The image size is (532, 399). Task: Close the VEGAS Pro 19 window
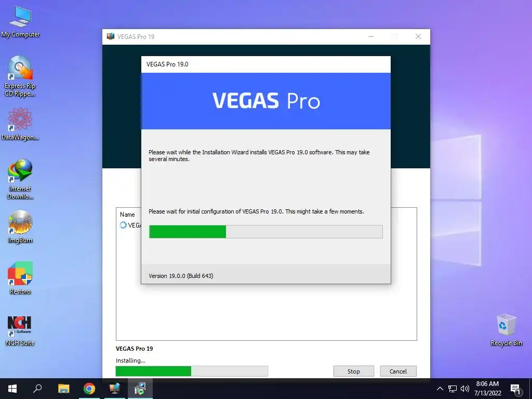pos(418,36)
